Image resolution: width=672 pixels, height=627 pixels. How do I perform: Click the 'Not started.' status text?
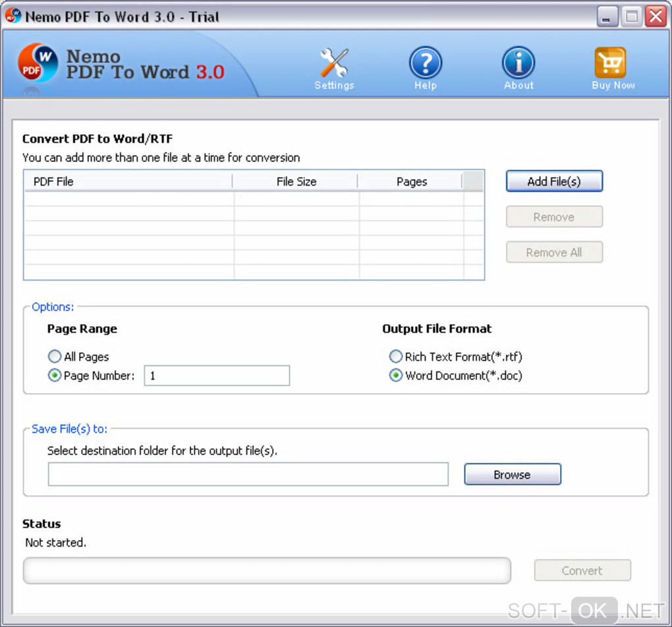pyautogui.click(x=56, y=543)
